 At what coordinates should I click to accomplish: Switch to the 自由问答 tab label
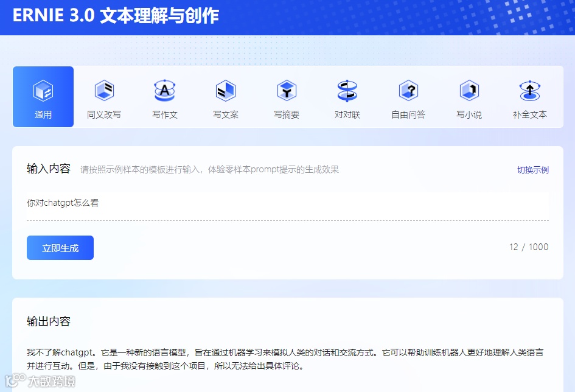(x=408, y=115)
